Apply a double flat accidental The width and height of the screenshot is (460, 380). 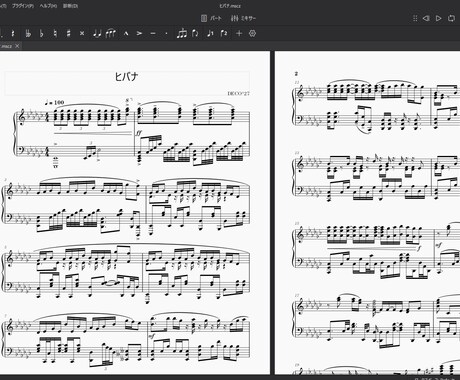pyautogui.click(x=28, y=33)
